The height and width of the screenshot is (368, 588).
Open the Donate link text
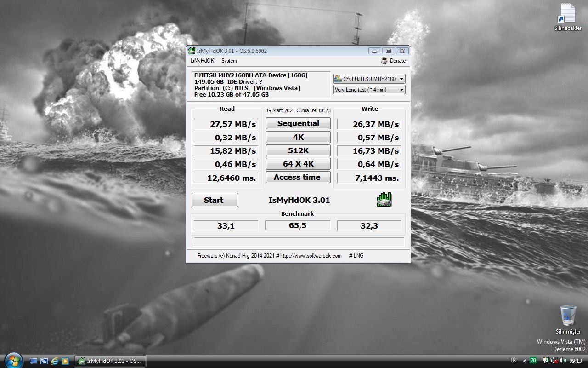click(398, 61)
